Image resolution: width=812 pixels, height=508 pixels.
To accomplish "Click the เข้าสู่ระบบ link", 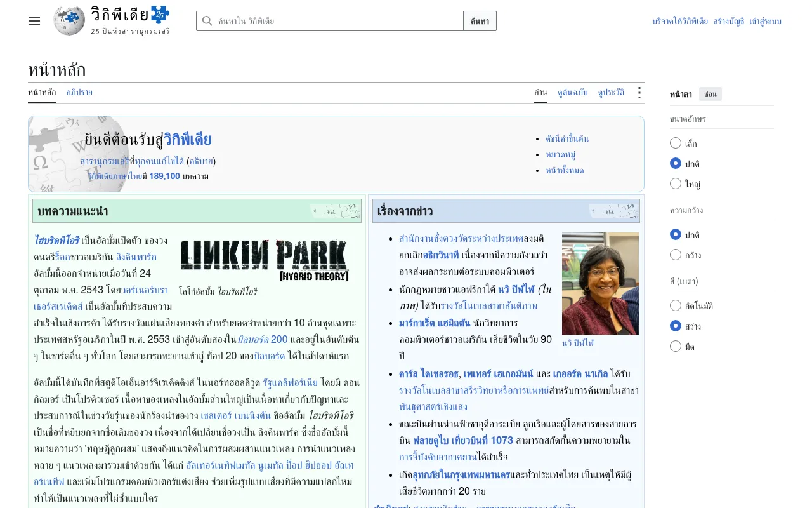I will pyautogui.click(x=765, y=21).
